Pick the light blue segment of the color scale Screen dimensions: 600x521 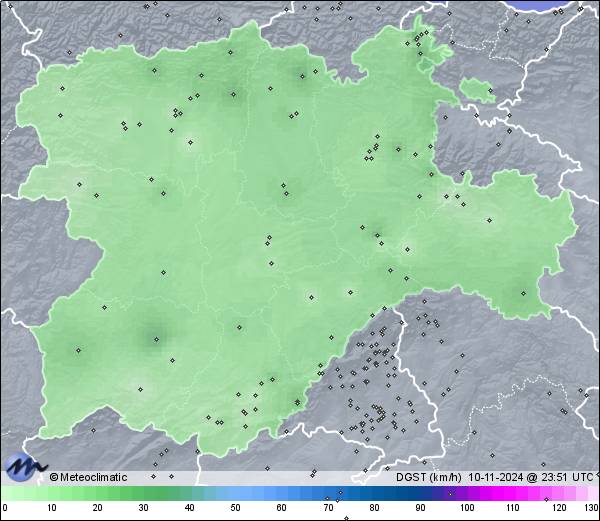click(x=245, y=493)
